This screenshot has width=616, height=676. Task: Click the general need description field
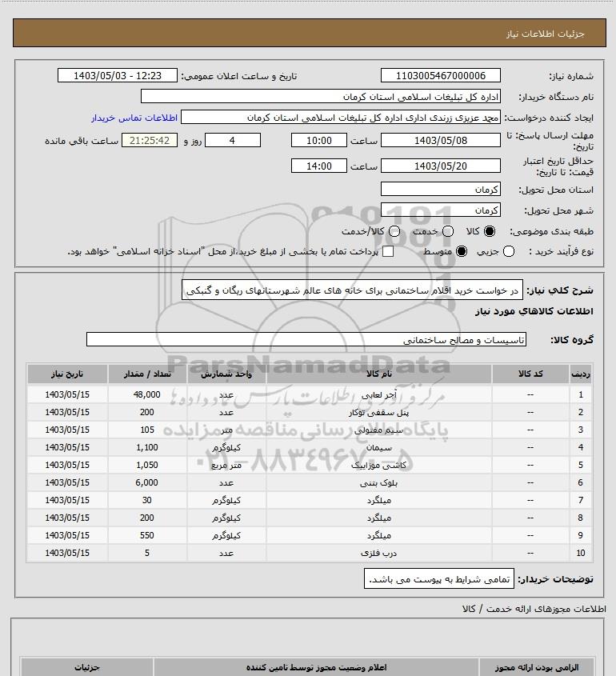(352, 290)
